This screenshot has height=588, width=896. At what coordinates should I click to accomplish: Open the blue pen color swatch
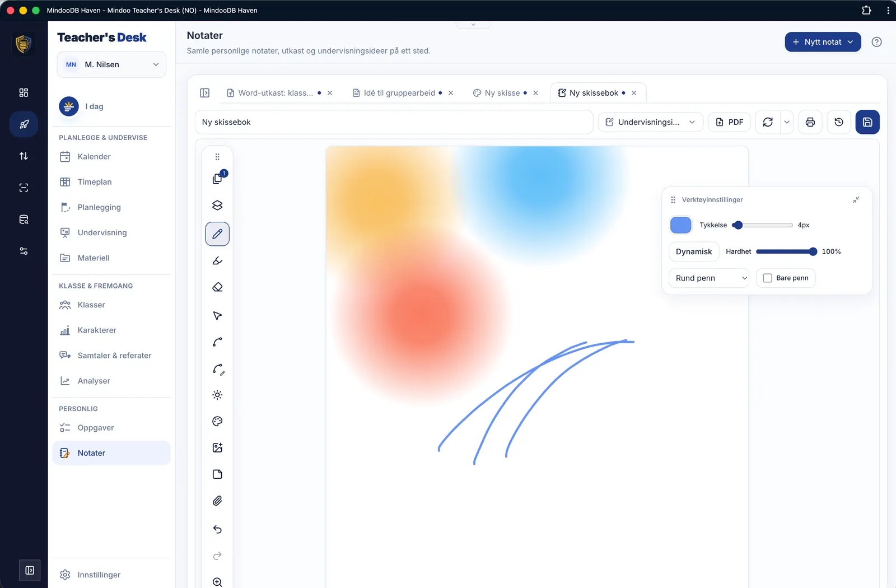680,225
